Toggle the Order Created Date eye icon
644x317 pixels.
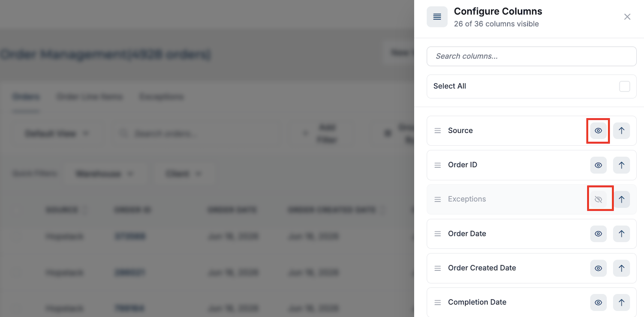coord(599,268)
